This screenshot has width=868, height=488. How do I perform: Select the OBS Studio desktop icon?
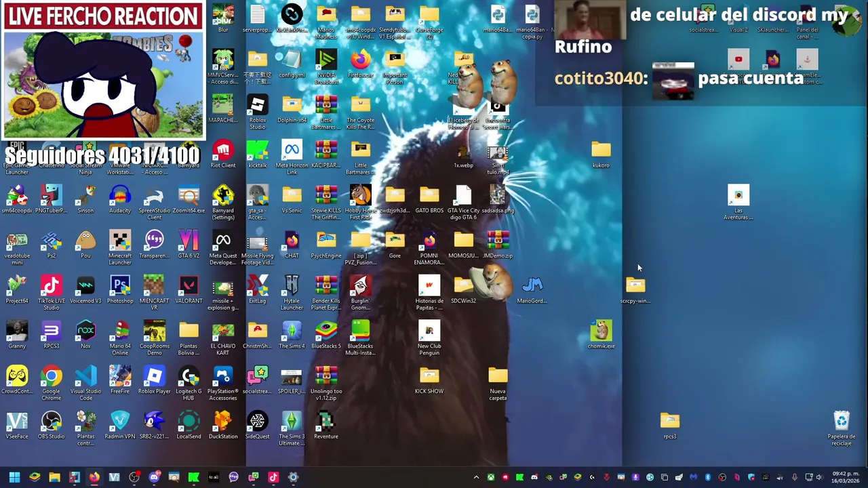point(52,426)
